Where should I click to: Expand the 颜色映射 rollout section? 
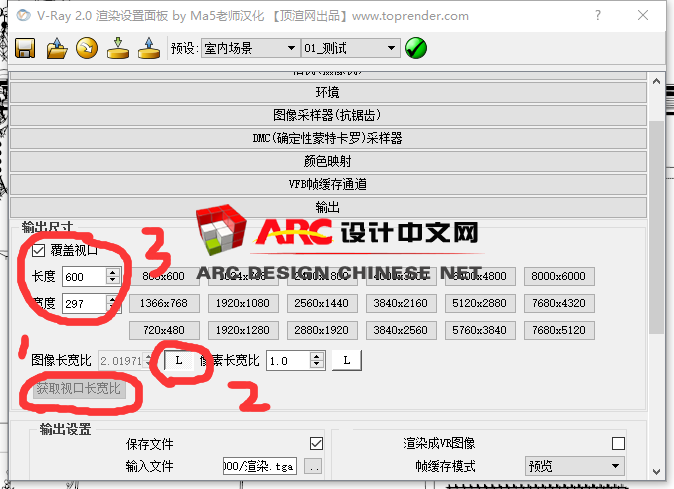click(326, 161)
